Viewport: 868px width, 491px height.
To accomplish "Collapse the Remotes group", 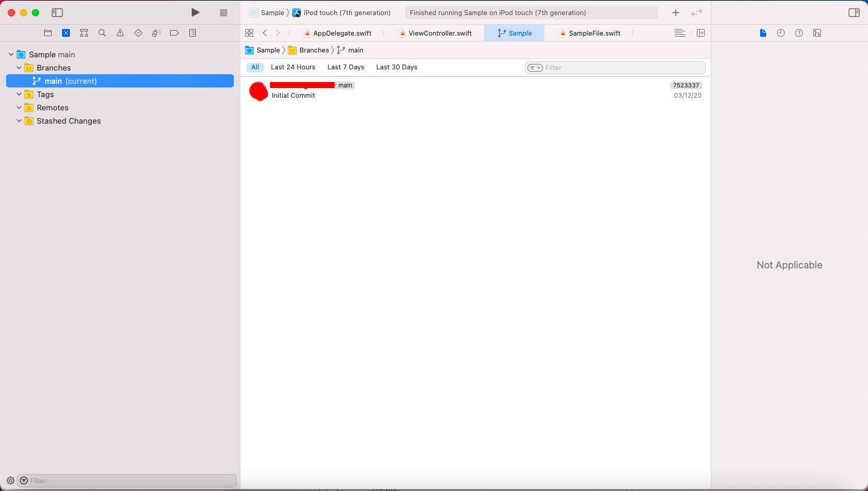I will [19, 108].
